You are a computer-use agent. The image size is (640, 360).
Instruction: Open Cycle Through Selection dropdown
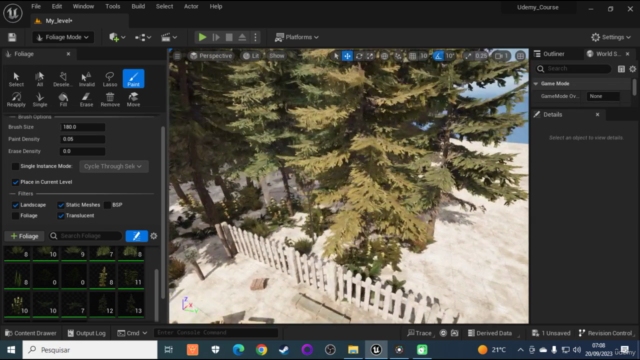coord(113,166)
